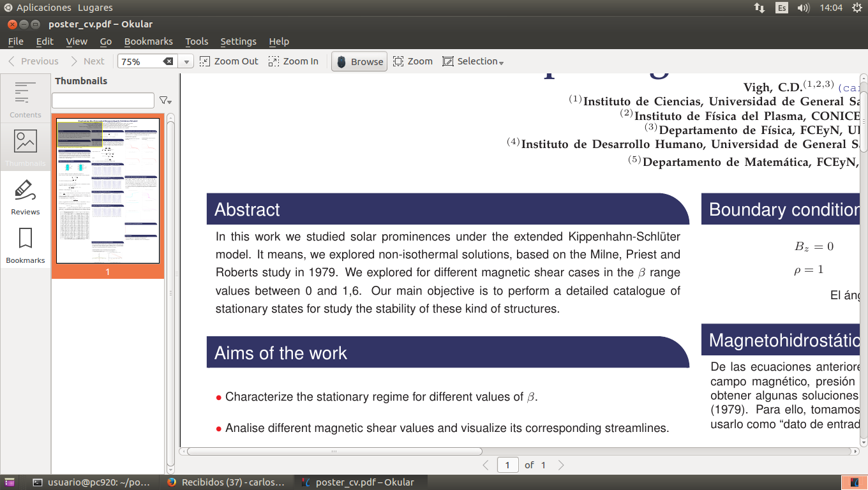
Task: Click the 14:04 clock in the panel
Action: [x=831, y=8]
